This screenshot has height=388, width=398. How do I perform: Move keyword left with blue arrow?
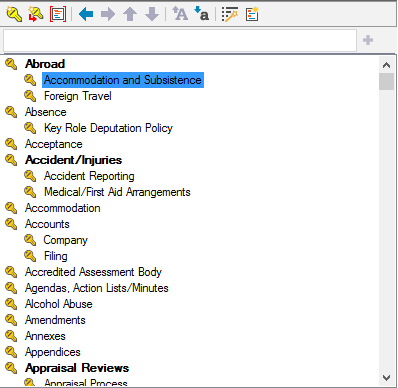86,14
